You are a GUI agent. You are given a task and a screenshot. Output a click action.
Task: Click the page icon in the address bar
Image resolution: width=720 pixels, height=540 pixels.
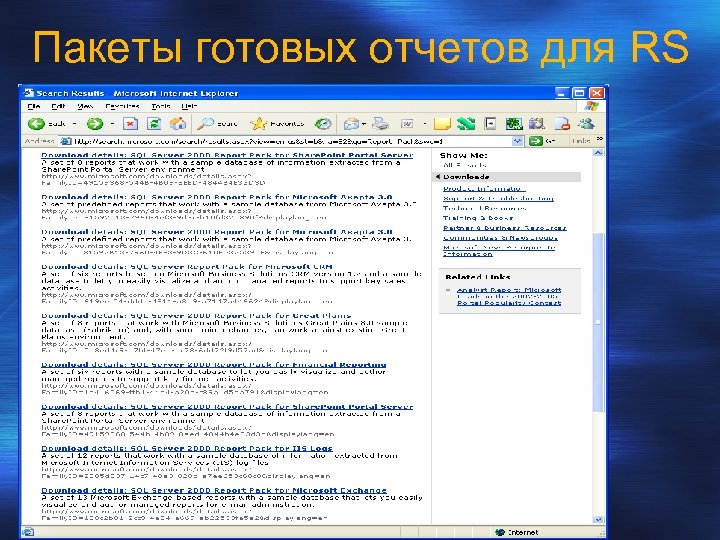click(x=66, y=141)
